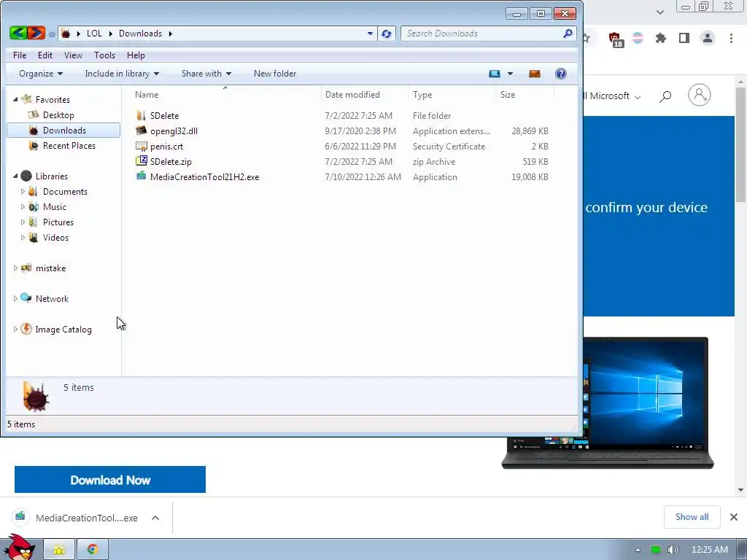Open the address bar history dropdown arrow
Screen dimensions: 747x560
370,34
